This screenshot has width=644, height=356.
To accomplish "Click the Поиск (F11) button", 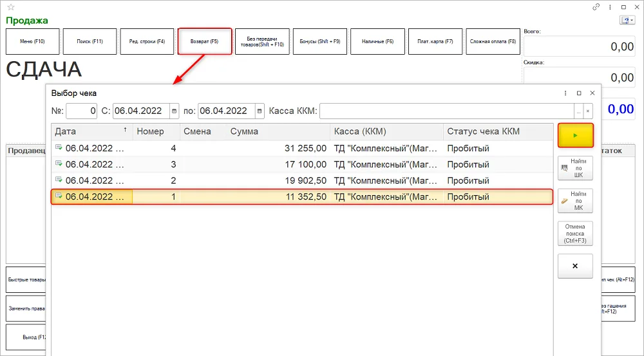I will click(90, 41).
